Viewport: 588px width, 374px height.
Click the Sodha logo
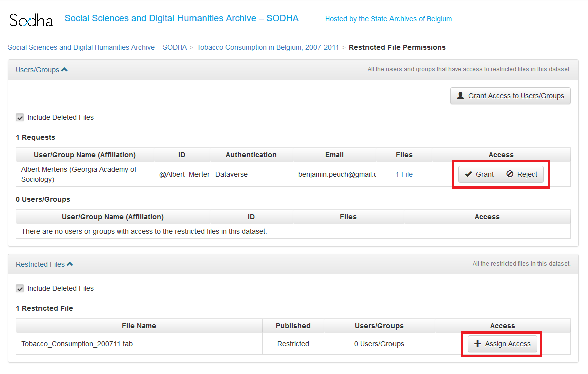point(31,20)
